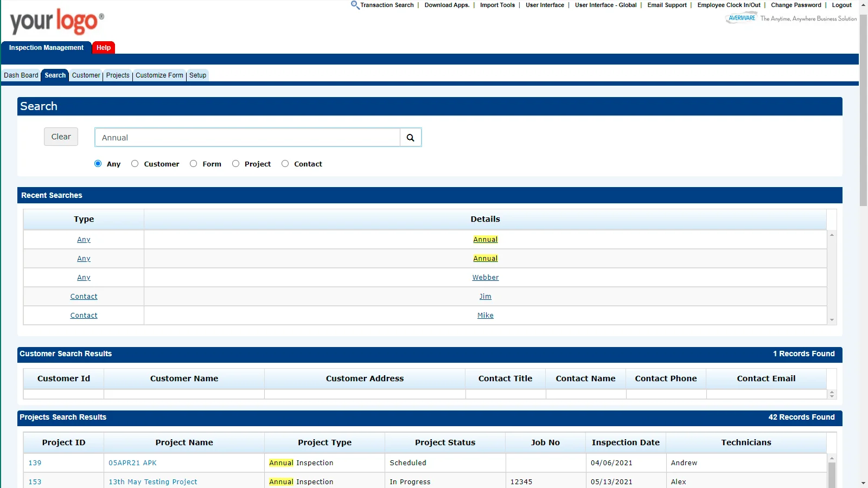This screenshot has width=868, height=488.
Task: Click page scrollbar down arrow
Action: (x=863, y=483)
